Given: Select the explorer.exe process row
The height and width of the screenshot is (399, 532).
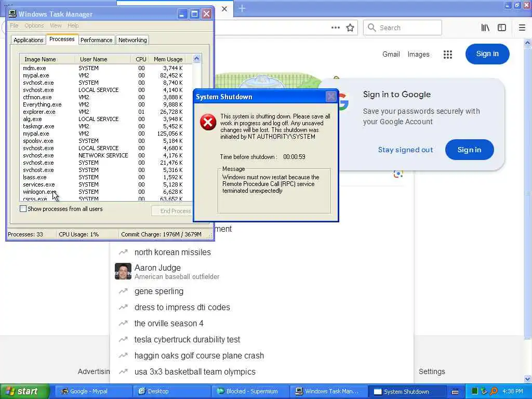Looking at the screenshot, I should coord(106,112).
